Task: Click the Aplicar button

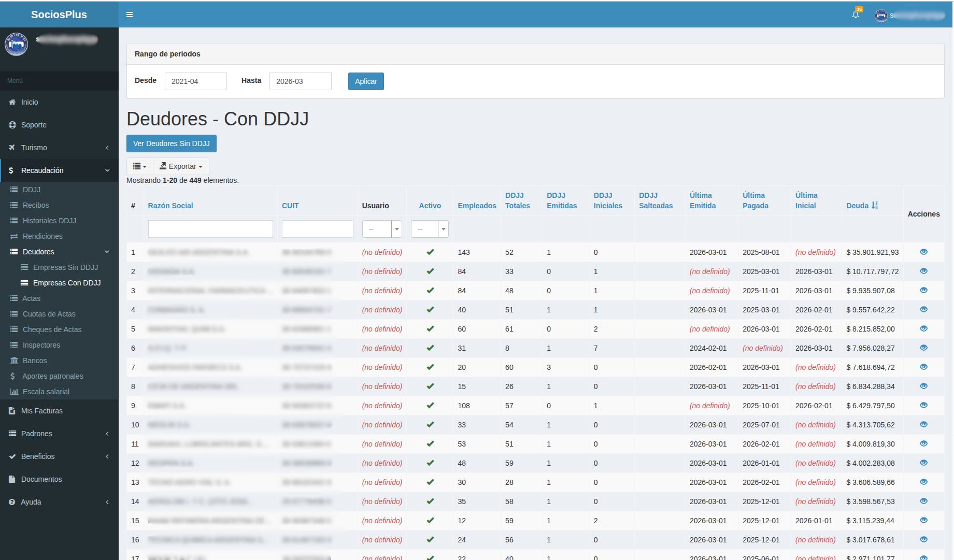Action: pyautogui.click(x=366, y=81)
